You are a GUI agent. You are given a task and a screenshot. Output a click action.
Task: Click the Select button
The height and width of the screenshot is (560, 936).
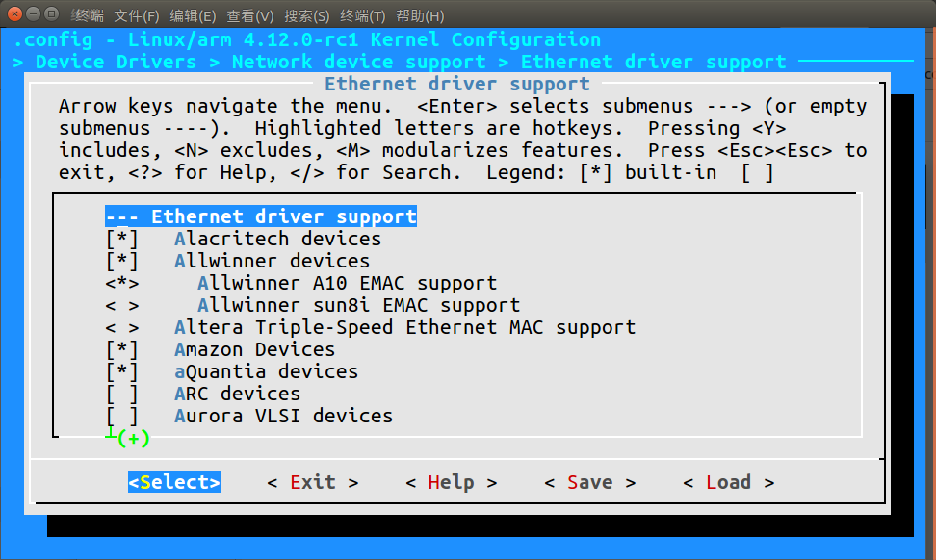point(174,482)
